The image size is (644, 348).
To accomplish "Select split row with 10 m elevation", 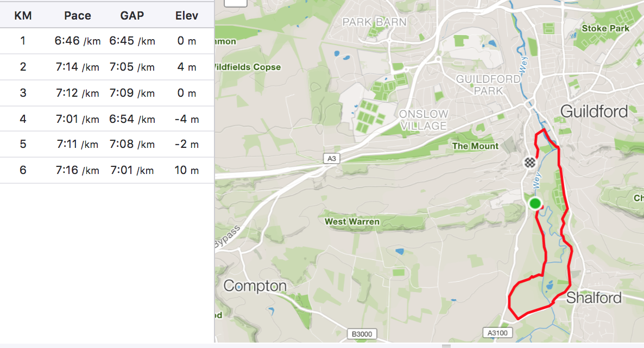I will [x=107, y=170].
